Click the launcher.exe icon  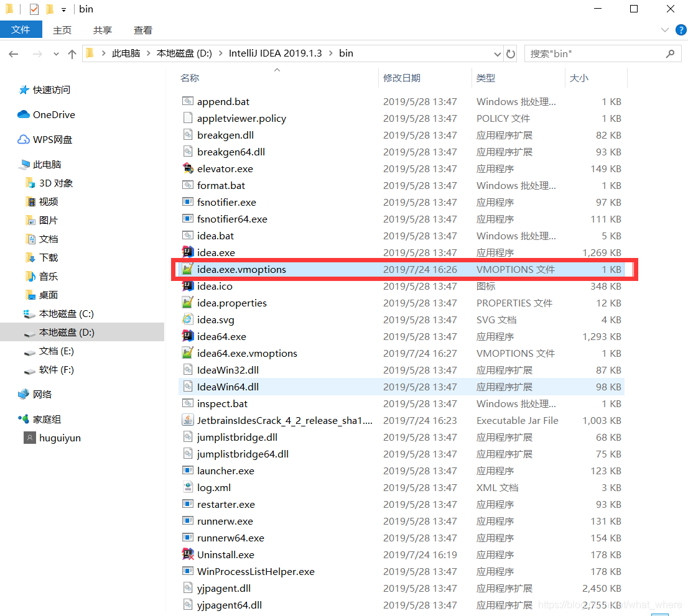(188, 471)
